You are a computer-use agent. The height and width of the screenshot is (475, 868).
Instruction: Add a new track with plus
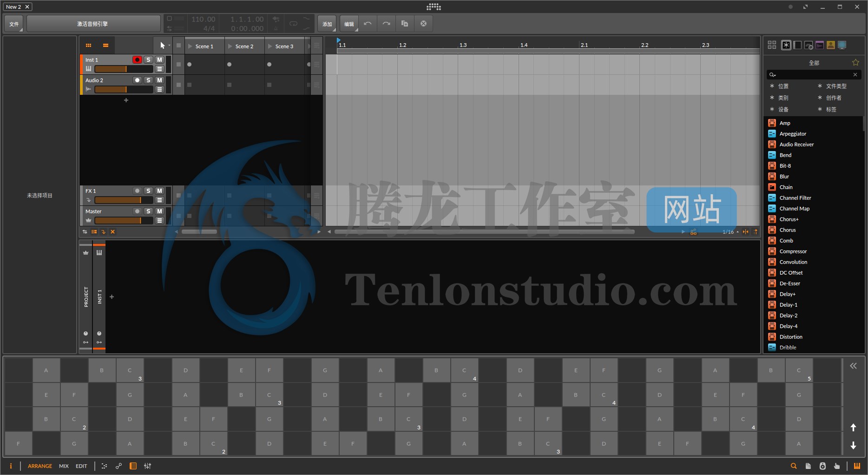126,100
